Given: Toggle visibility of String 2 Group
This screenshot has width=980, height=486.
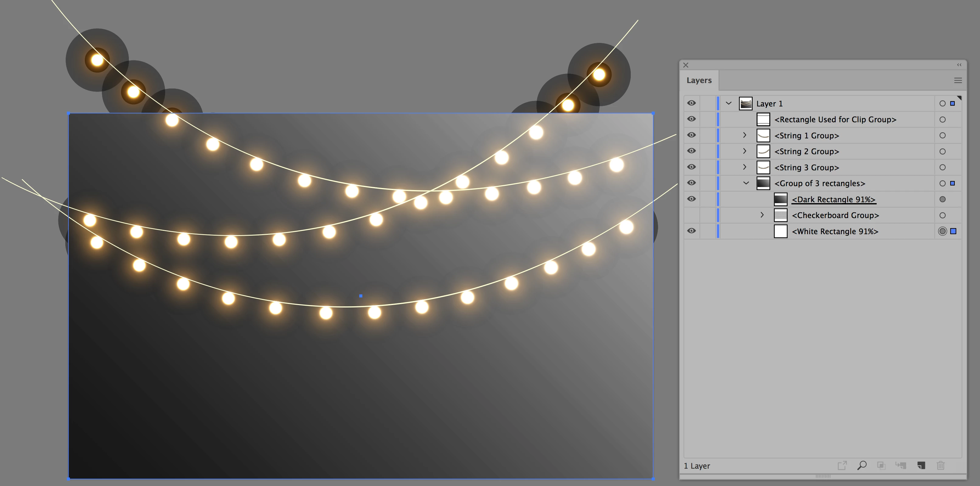Looking at the screenshot, I should pyautogui.click(x=691, y=151).
